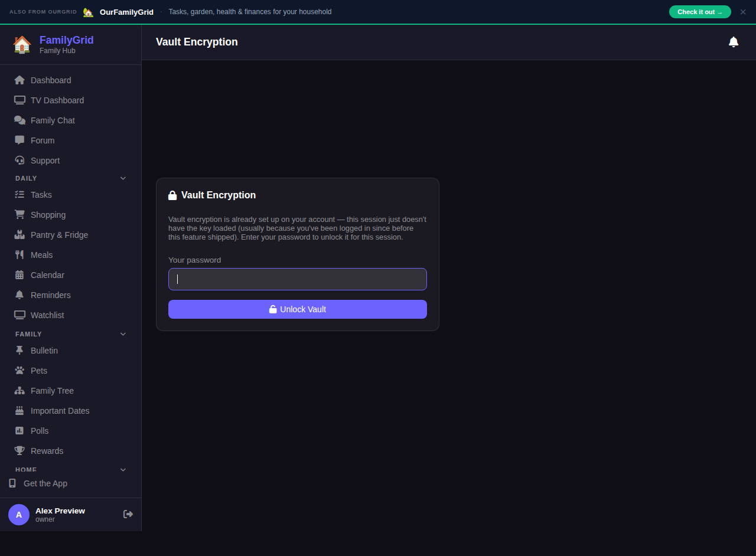The image size is (756, 556).
Task: Click the Reminders bell icon in sidebar
Action: point(19,295)
